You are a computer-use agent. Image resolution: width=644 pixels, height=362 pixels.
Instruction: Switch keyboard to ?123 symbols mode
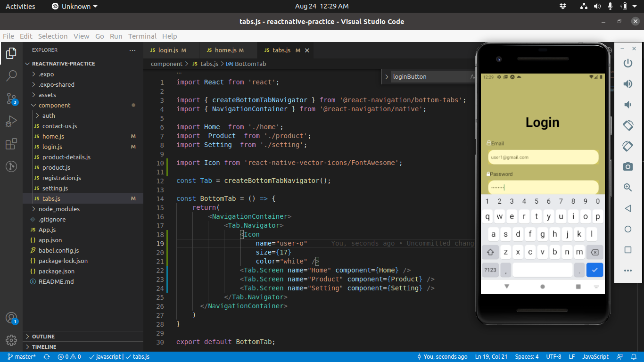pyautogui.click(x=490, y=270)
